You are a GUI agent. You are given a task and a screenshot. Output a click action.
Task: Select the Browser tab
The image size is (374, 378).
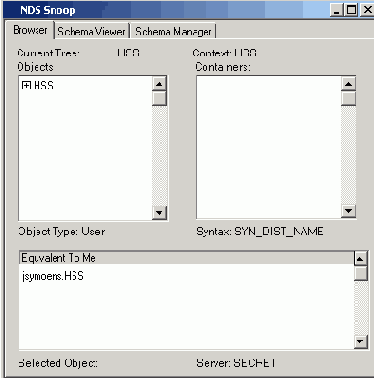(30, 30)
